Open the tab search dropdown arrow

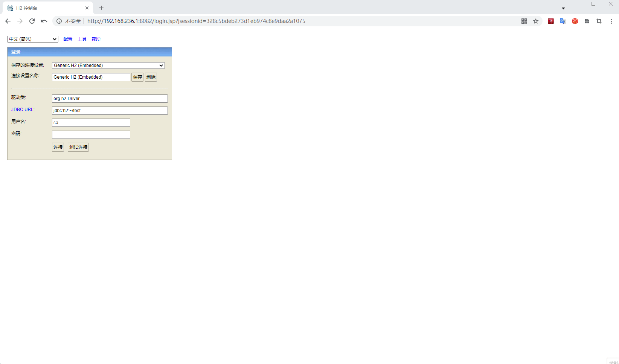563,8
